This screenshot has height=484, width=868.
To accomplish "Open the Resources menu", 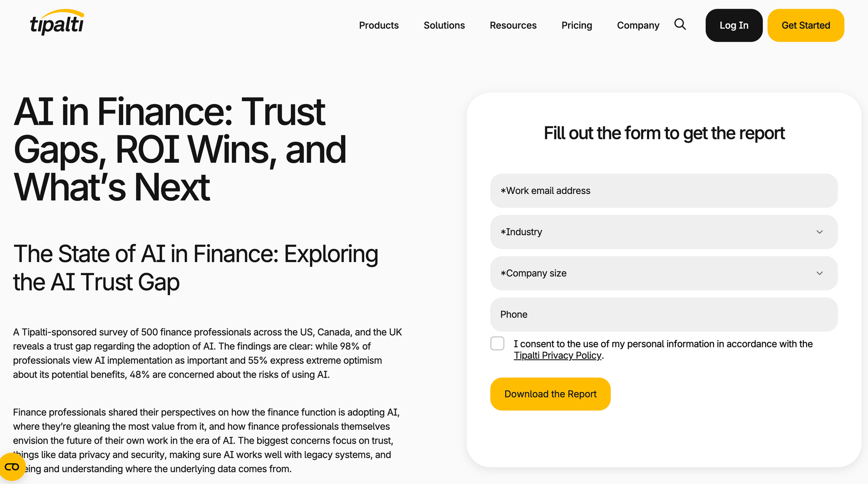I will coord(513,26).
